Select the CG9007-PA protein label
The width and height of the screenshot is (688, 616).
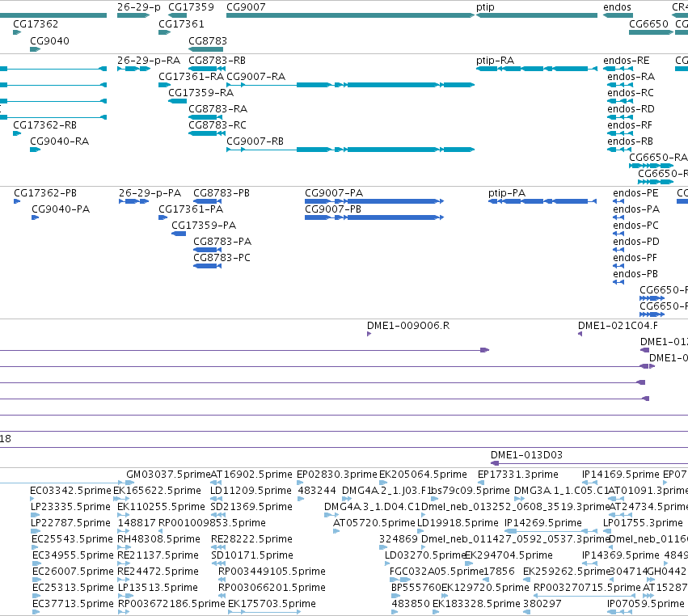tap(334, 193)
